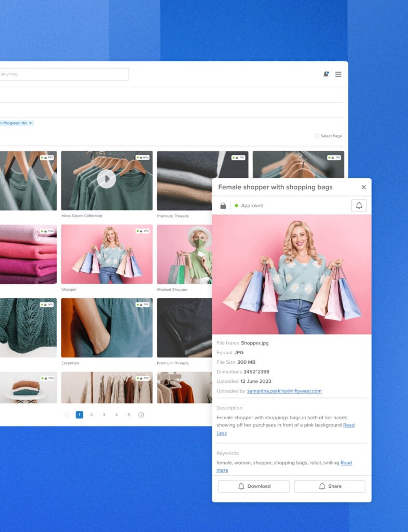Close the Female shopper detail panel
408x532 pixels.
click(x=363, y=187)
